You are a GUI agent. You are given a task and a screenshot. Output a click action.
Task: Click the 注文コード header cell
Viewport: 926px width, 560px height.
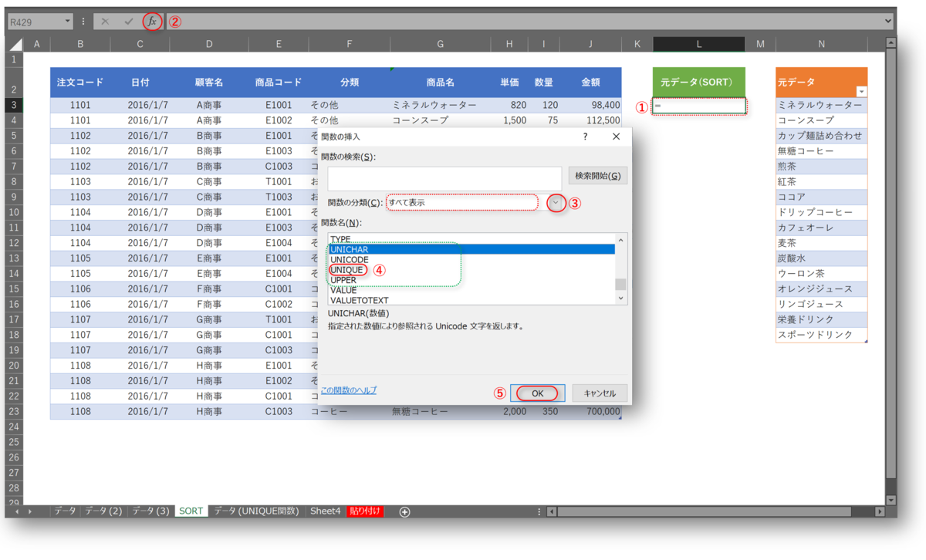(x=80, y=82)
